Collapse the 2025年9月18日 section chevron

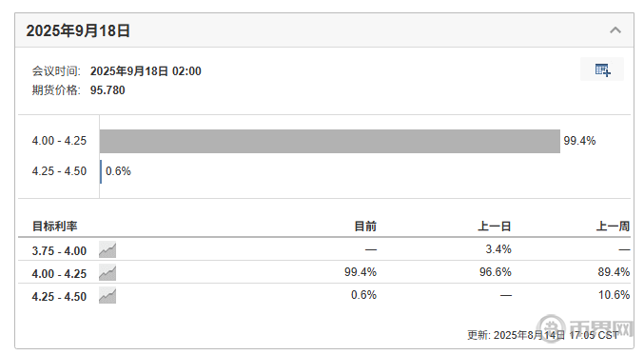pyautogui.click(x=615, y=30)
